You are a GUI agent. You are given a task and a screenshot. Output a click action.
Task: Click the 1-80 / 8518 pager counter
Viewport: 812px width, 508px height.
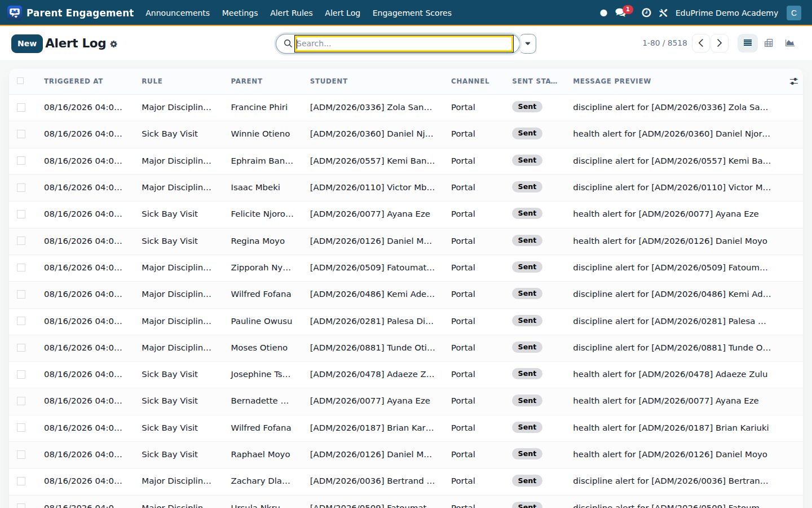pos(665,43)
